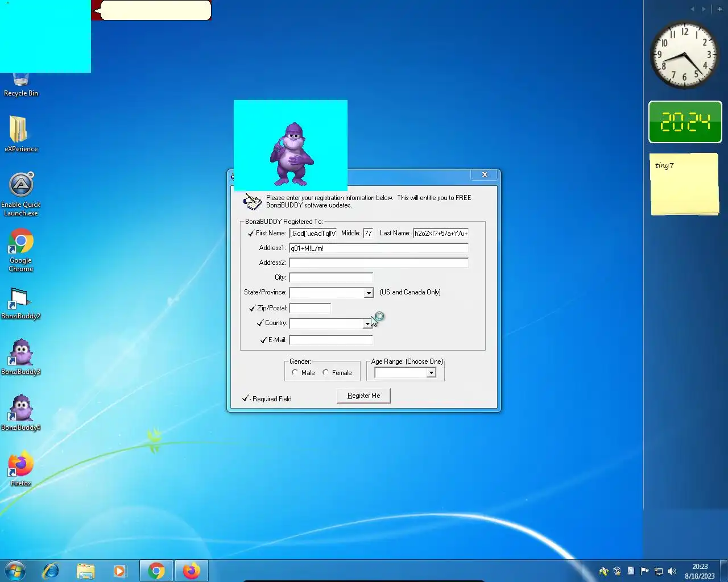Select the Male gender radio button

(x=295, y=372)
